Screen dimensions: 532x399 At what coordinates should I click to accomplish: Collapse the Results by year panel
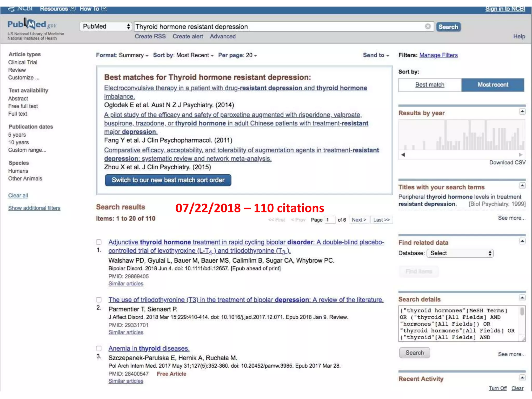click(x=522, y=112)
